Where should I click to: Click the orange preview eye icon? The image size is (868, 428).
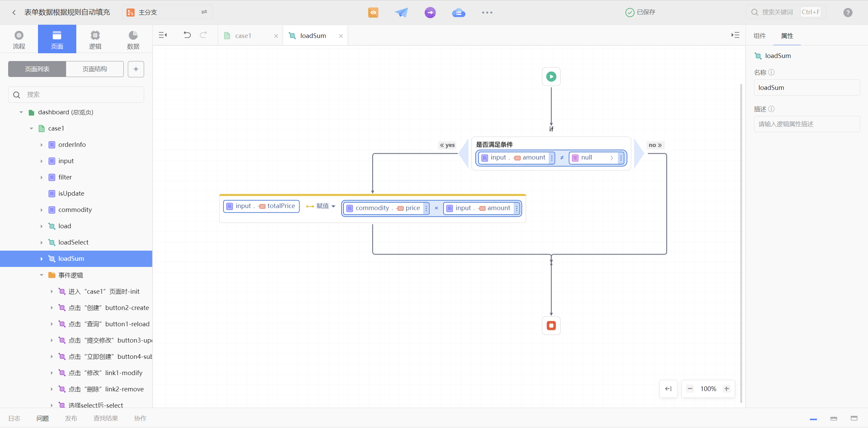click(373, 13)
